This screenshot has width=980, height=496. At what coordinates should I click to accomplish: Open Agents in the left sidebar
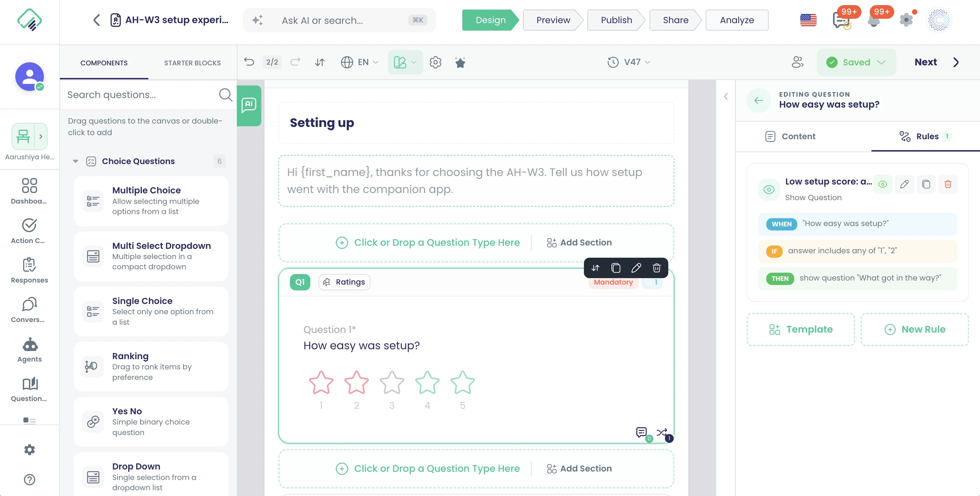(x=30, y=350)
